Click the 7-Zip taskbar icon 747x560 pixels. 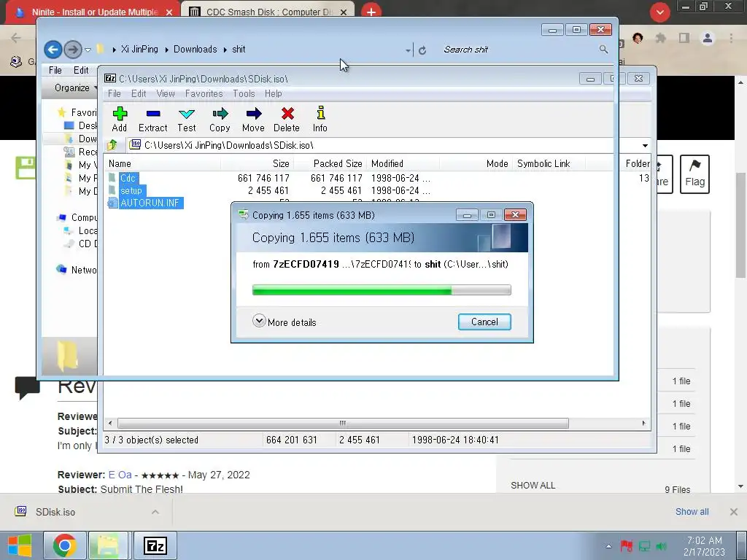(x=155, y=545)
